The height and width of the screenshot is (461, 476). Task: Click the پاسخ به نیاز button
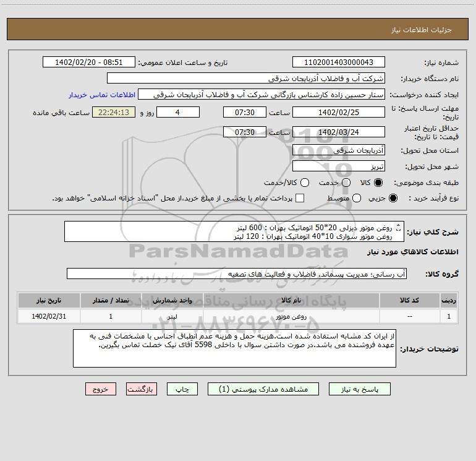[x=359, y=389]
